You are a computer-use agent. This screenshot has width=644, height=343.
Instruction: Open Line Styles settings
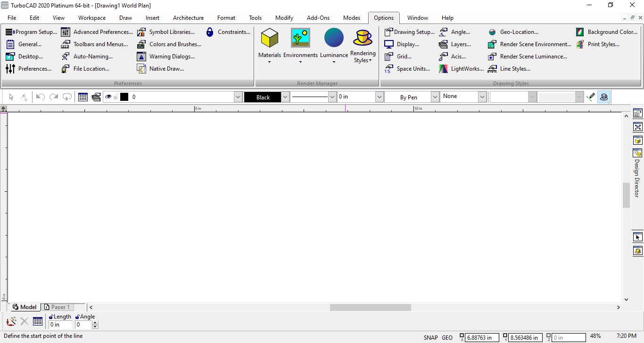point(509,69)
